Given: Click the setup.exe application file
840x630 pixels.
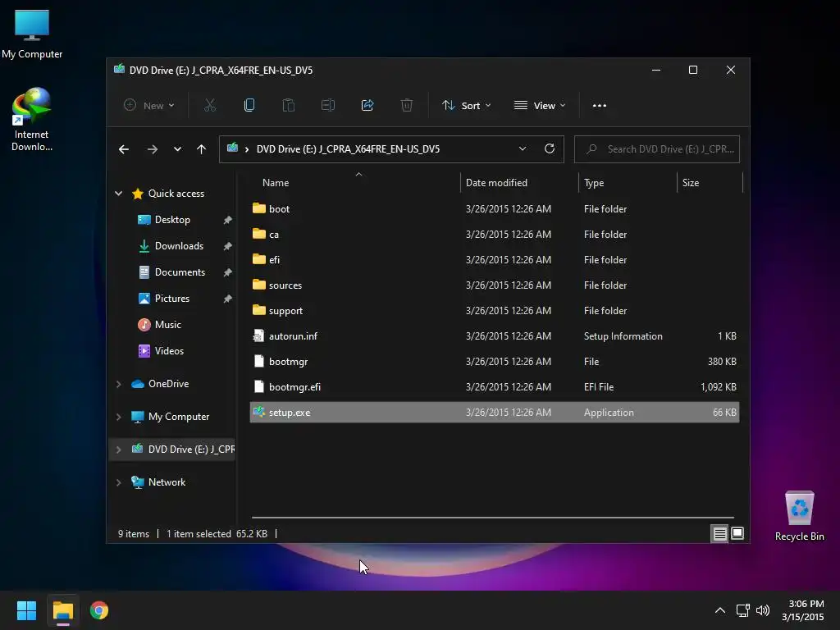Looking at the screenshot, I should [495, 413].
